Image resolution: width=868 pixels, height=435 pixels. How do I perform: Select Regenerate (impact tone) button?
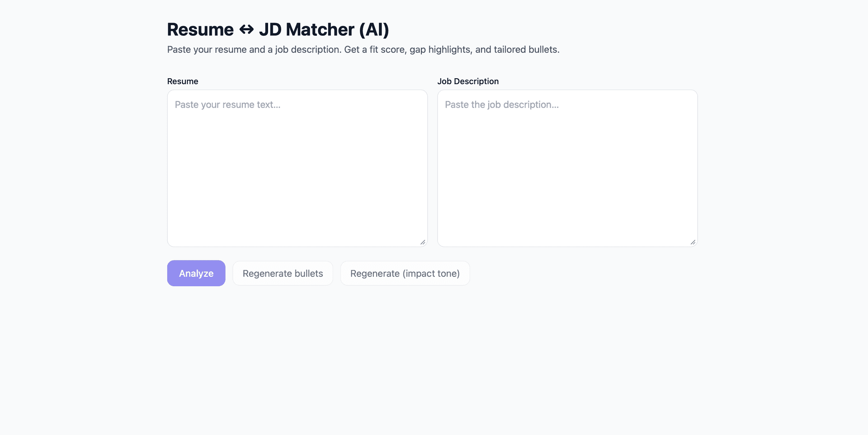pyautogui.click(x=405, y=273)
